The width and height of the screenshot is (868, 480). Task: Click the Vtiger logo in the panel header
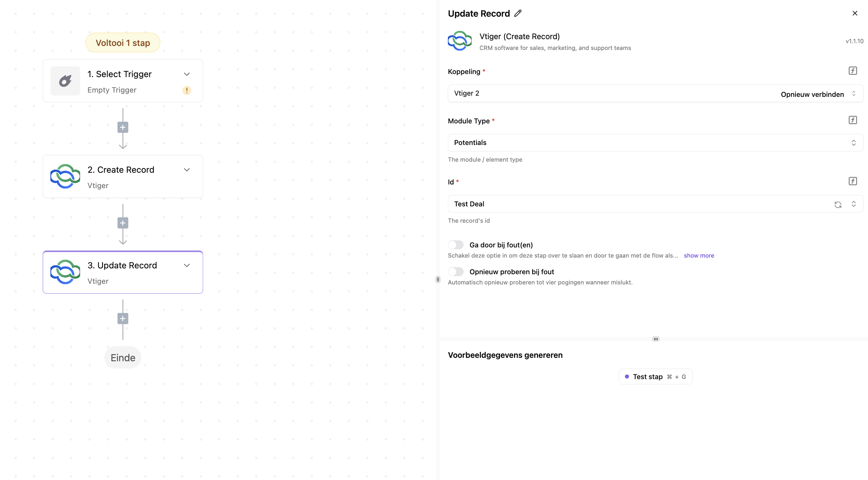tap(460, 41)
